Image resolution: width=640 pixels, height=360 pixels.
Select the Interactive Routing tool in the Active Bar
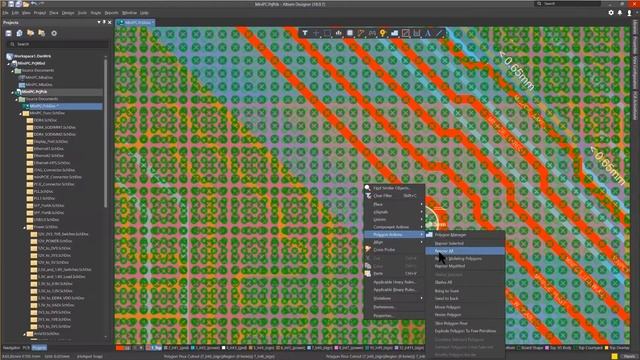pyautogui.click(x=361, y=33)
